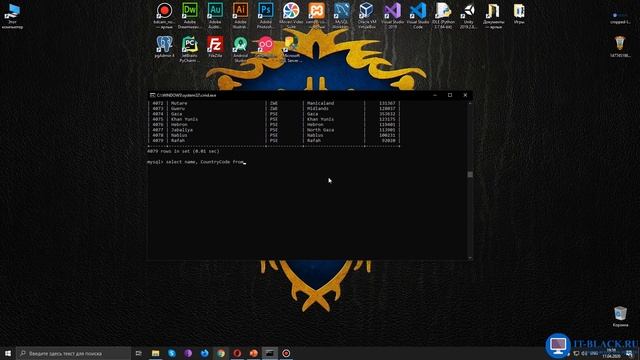
Task: Click the Chrome icon in the taskbar
Action: 221,353
